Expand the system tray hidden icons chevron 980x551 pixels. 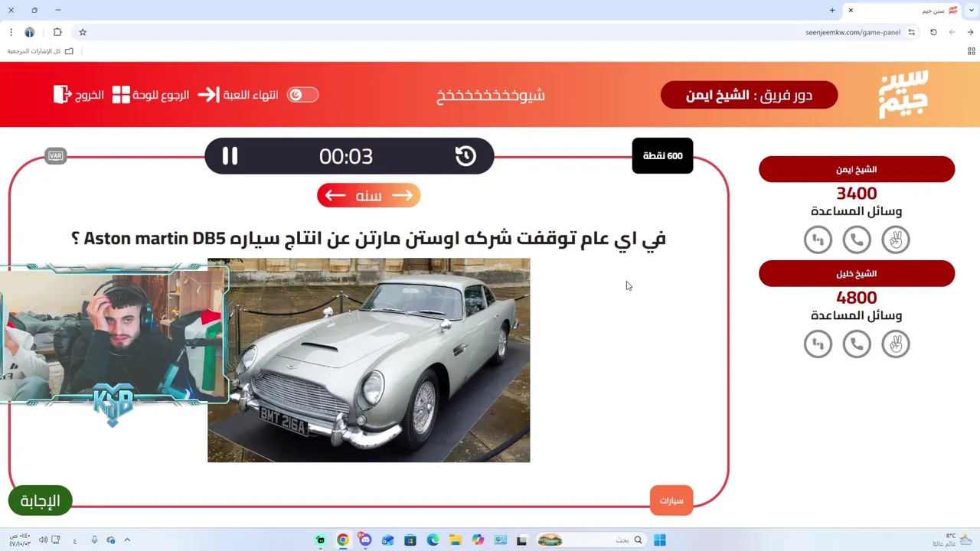127,540
